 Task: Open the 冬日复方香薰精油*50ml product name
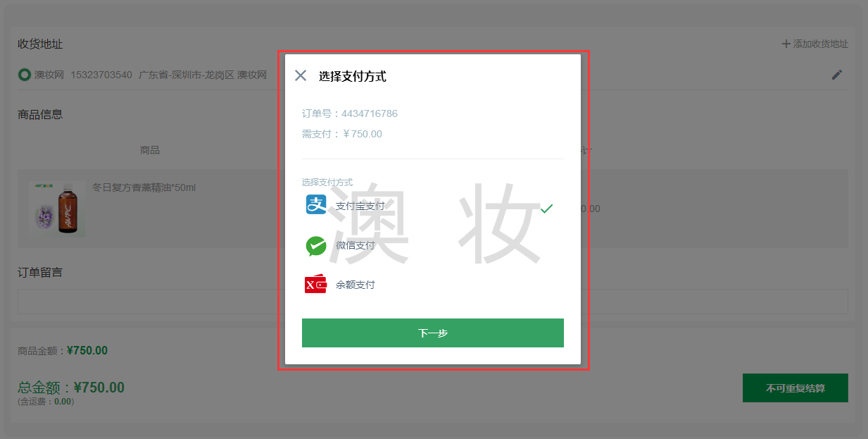[144, 187]
